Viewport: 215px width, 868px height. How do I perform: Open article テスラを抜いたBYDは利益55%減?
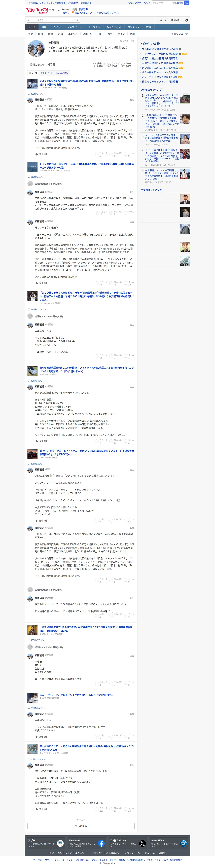(86, 83)
